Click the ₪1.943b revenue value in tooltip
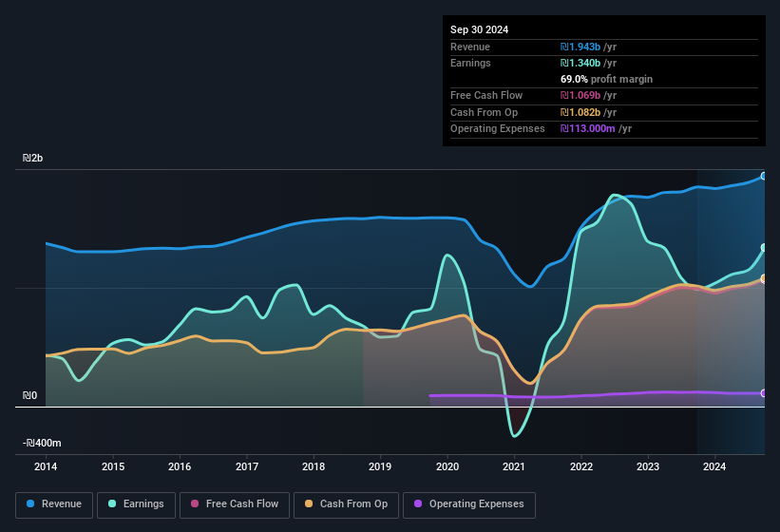780x532 pixels. click(x=580, y=47)
